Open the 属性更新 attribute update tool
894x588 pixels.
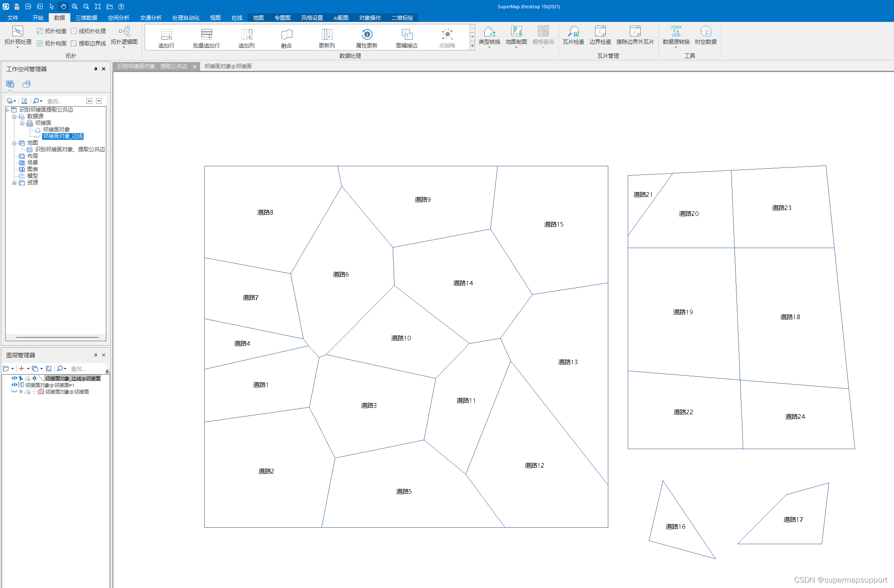pos(366,34)
